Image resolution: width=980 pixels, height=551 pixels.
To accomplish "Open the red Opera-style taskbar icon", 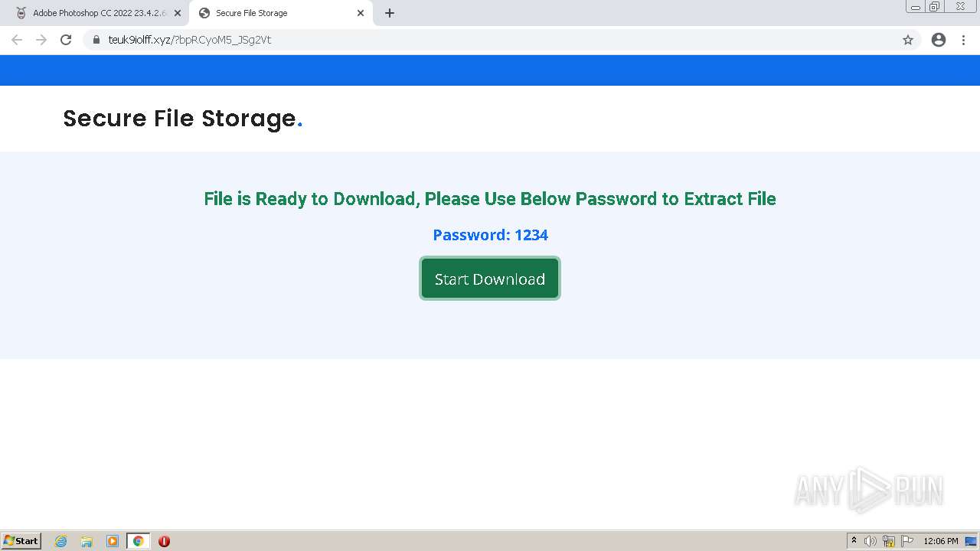I will pos(164,541).
